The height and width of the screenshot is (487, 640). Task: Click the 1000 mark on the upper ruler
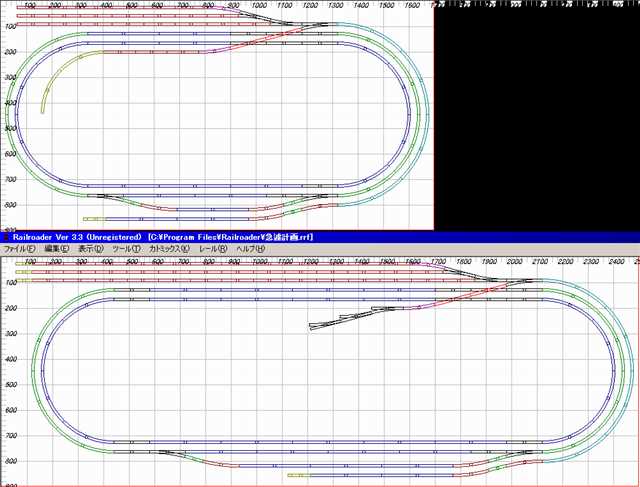point(259,6)
